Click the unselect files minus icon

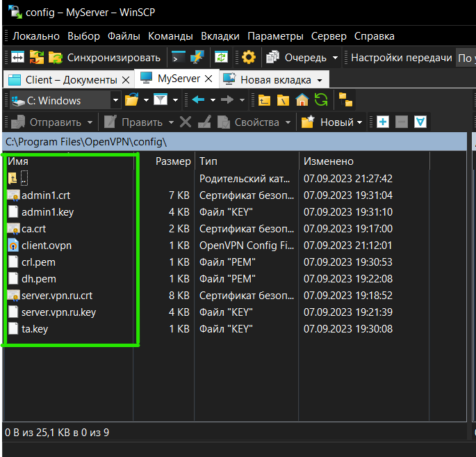coord(402,122)
